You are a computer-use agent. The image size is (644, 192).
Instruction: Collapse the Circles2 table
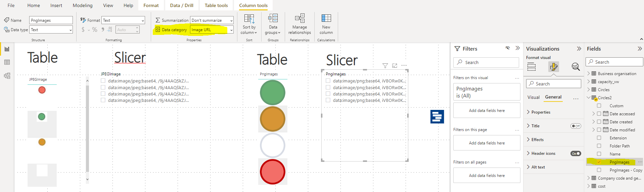[x=589, y=98]
